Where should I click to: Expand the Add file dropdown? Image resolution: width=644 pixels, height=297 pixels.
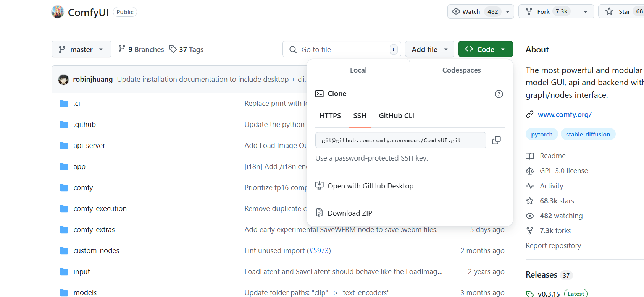429,49
